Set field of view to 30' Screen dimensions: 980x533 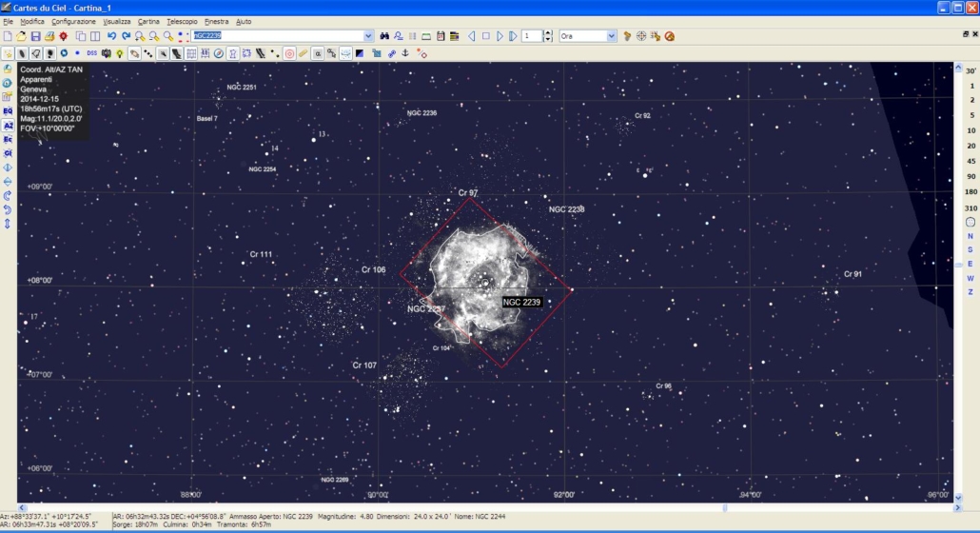pyautogui.click(x=970, y=70)
